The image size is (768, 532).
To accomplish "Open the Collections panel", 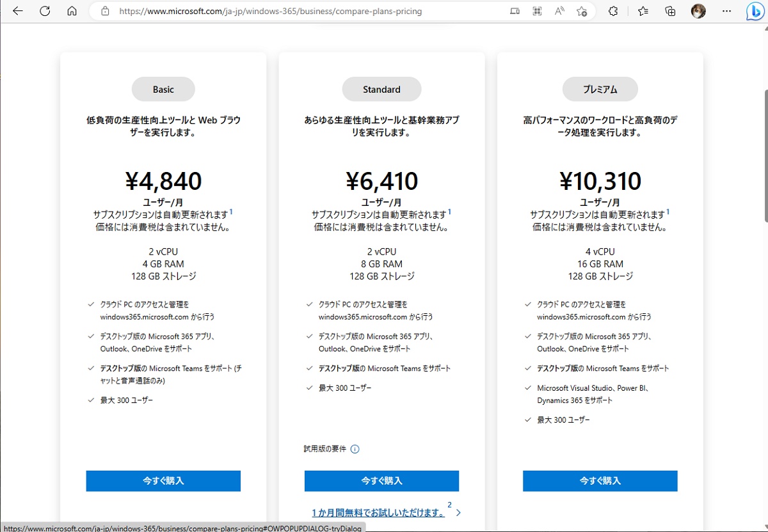I will coord(671,12).
